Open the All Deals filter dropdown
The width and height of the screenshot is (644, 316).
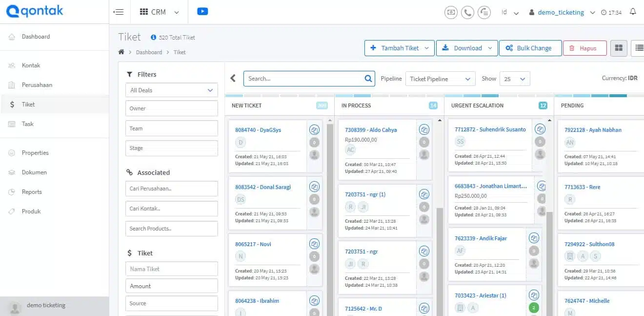click(x=172, y=90)
